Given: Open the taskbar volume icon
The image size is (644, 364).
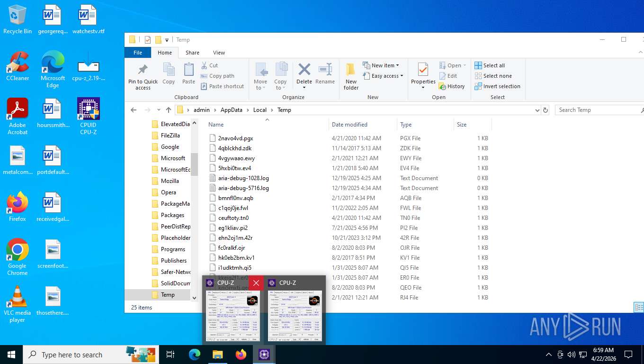Looking at the screenshot, I should (571, 355).
